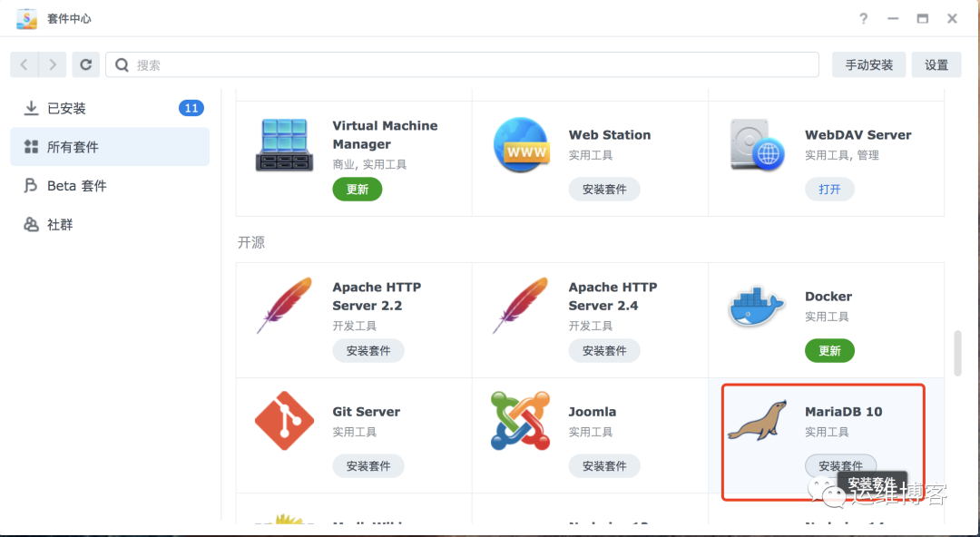Click the 所有套件 grid icon
The height and width of the screenshot is (537, 980).
point(31,147)
